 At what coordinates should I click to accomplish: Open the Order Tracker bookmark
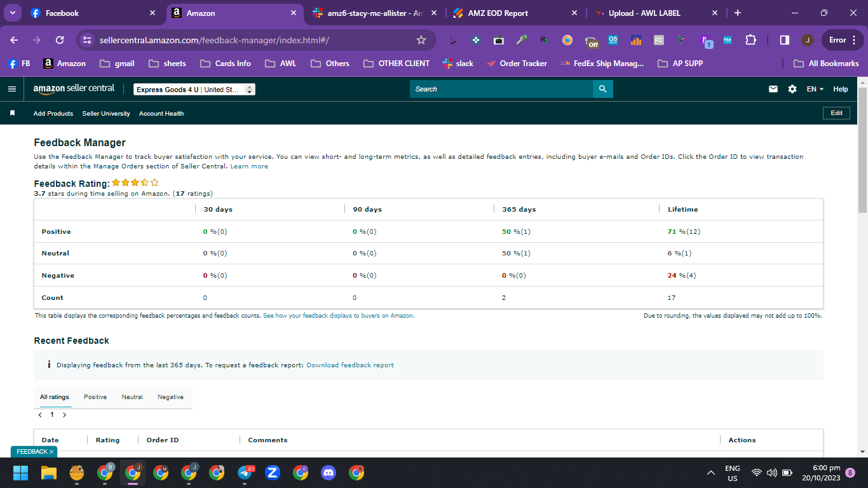[516, 64]
